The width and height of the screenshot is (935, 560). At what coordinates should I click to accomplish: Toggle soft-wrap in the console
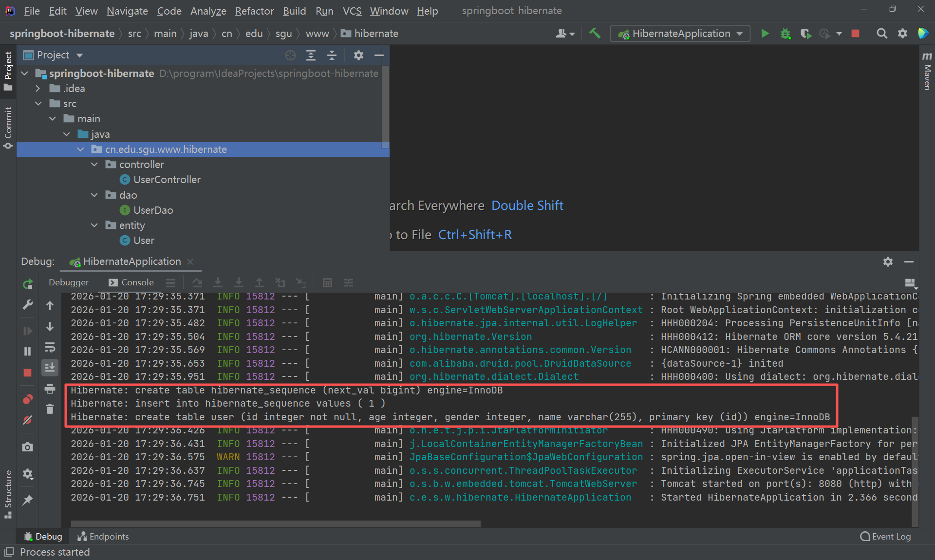(50, 347)
